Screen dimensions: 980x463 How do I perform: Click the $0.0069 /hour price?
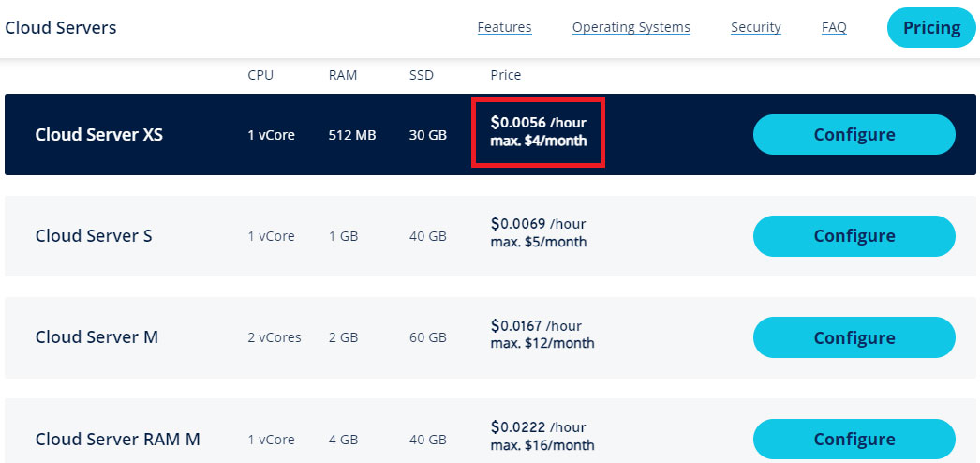click(x=538, y=223)
